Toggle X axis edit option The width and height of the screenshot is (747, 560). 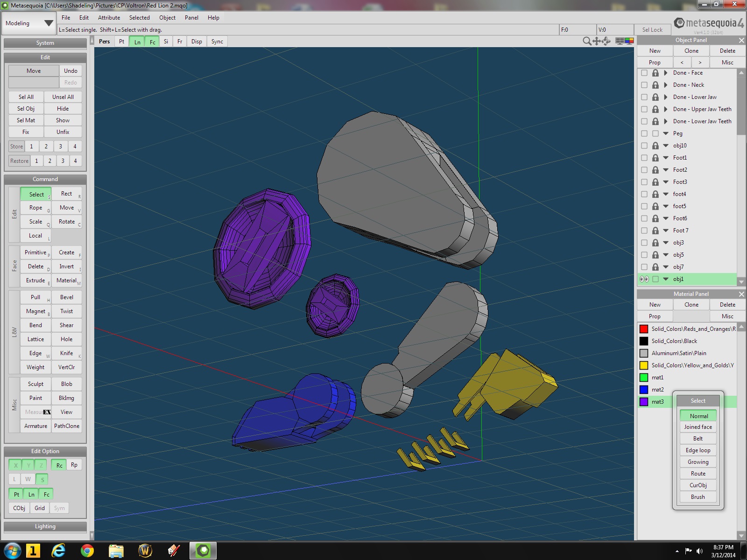tap(15, 465)
